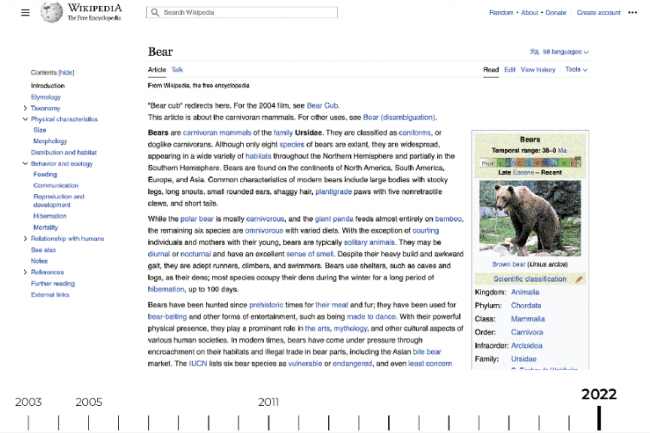Image resolution: width=650 pixels, height=433 pixels.
Task: Click the Donate link
Action: (556, 12)
